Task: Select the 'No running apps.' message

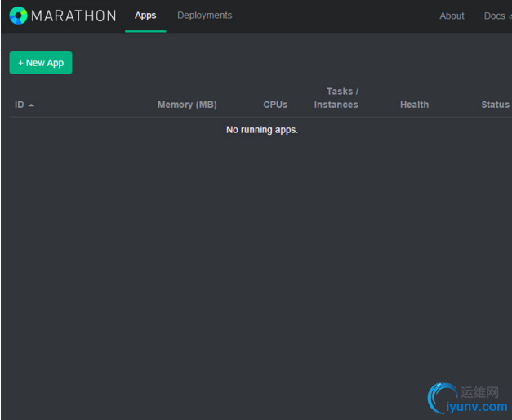Action: (262, 130)
